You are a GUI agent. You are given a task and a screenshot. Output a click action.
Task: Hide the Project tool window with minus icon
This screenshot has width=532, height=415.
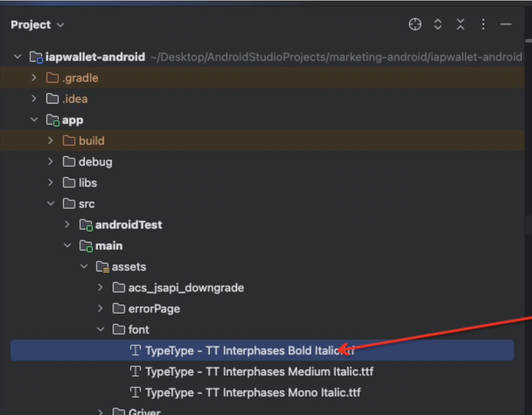coord(505,25)
